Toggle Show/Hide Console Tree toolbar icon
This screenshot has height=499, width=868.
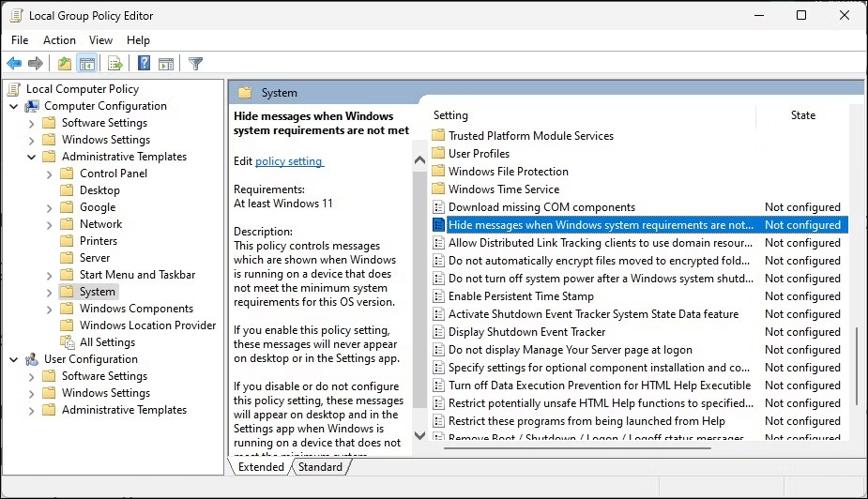[x=86, y=64]
